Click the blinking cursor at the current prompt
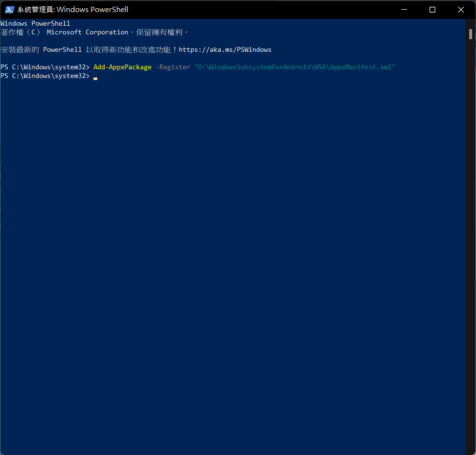Image resolution: width=476 pixels, height=455 pixels. point(95,78)
